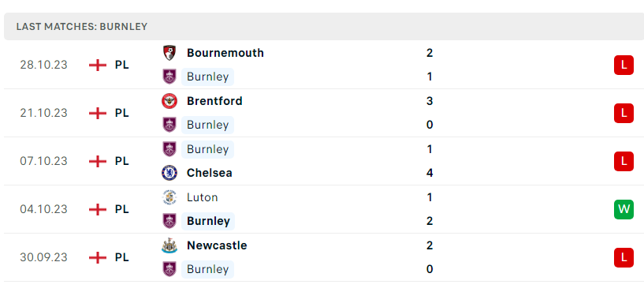Click England flag beside 28.10.23 match
This screenshot has width=644, height=292.
[x=98, y=65]
